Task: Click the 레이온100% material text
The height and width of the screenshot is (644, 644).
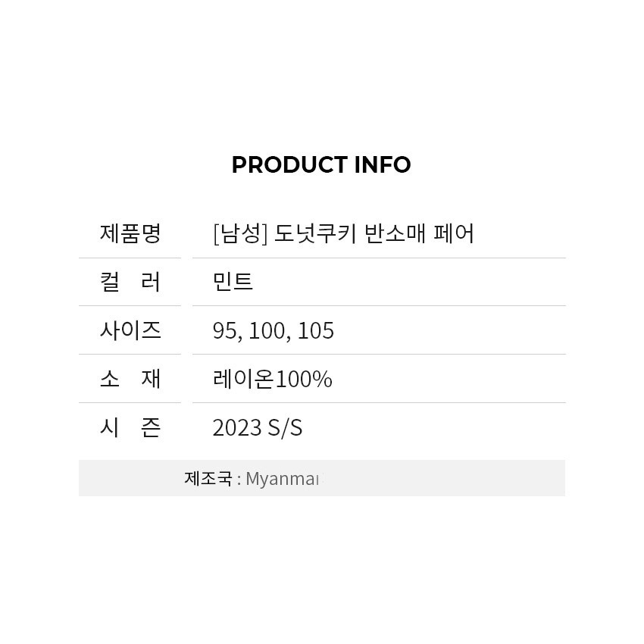Action: (x=273, y=379)
